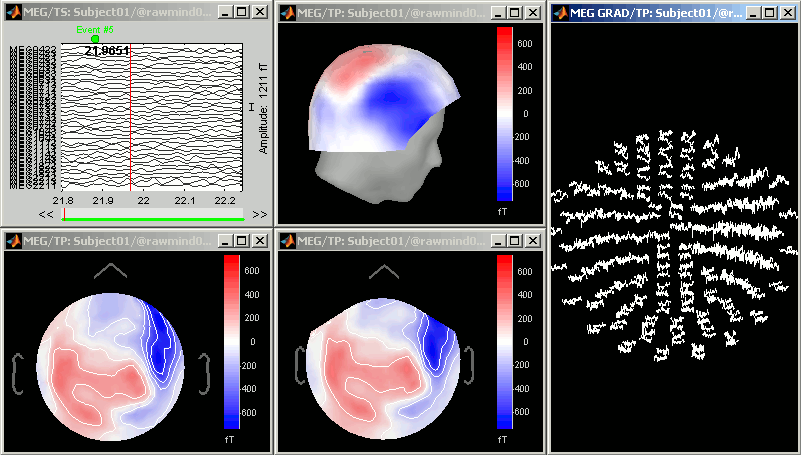Click the colorbar beside the full-disc topography
This screenshot has height=455, width=801.
coord(231,341)
